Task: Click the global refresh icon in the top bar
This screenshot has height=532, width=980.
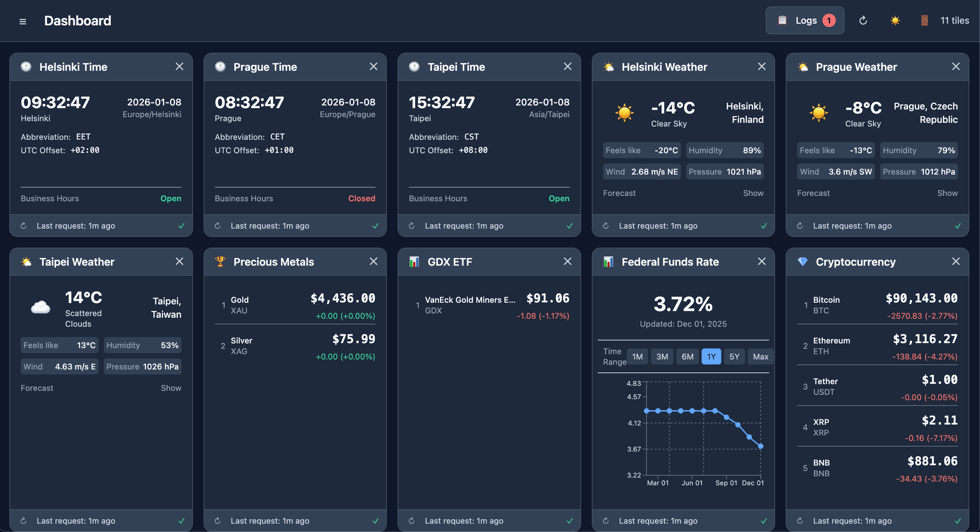Action: [863, 21]
